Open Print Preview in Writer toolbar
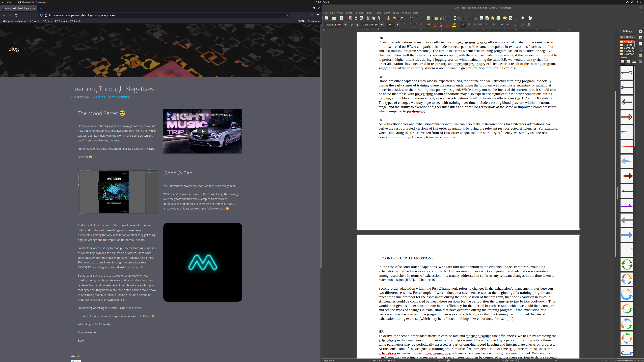Screen dimensions: 644x362 coord(362,18)
